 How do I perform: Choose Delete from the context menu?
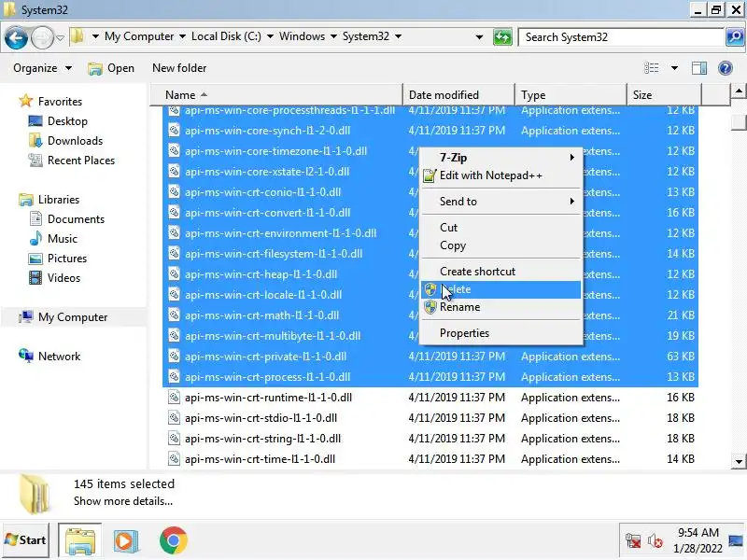click(x=500, y=289)
